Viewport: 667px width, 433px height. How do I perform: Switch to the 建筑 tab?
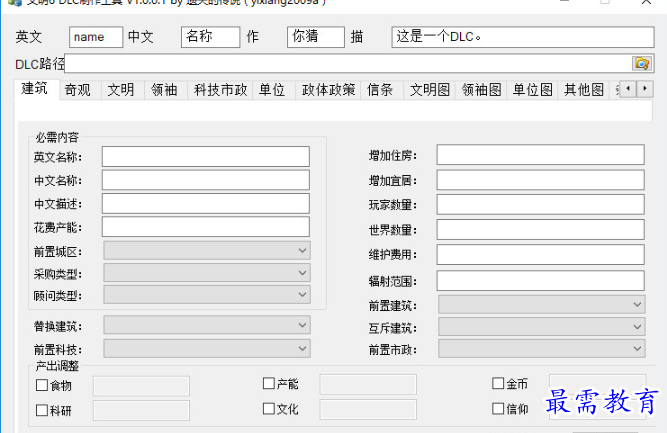tap(36, 89)
